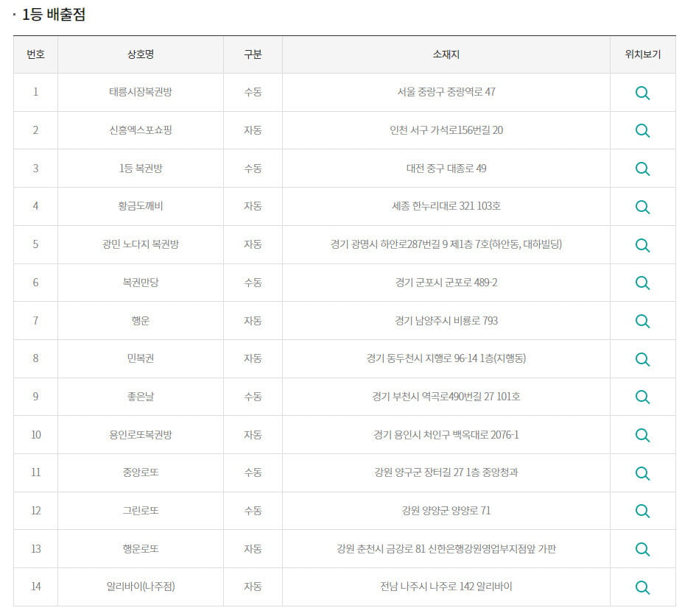Click the 상호명 column header
The image size is (682, 616).
pos(140,54)
